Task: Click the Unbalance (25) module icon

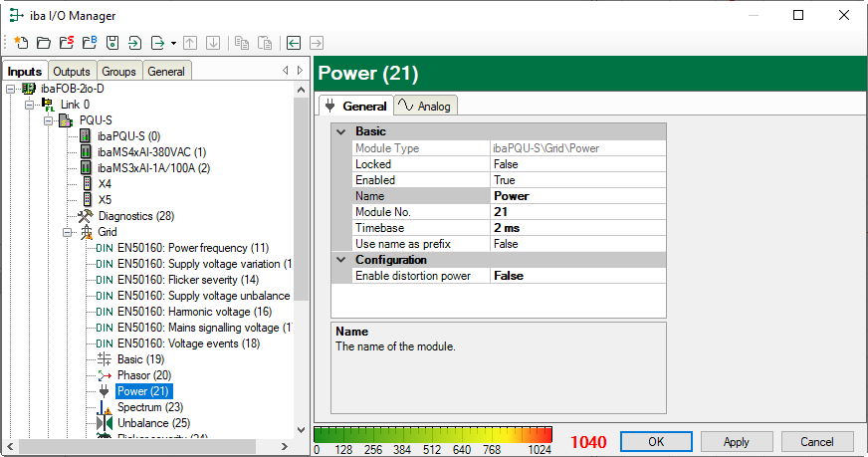Action: click(105, 423)
